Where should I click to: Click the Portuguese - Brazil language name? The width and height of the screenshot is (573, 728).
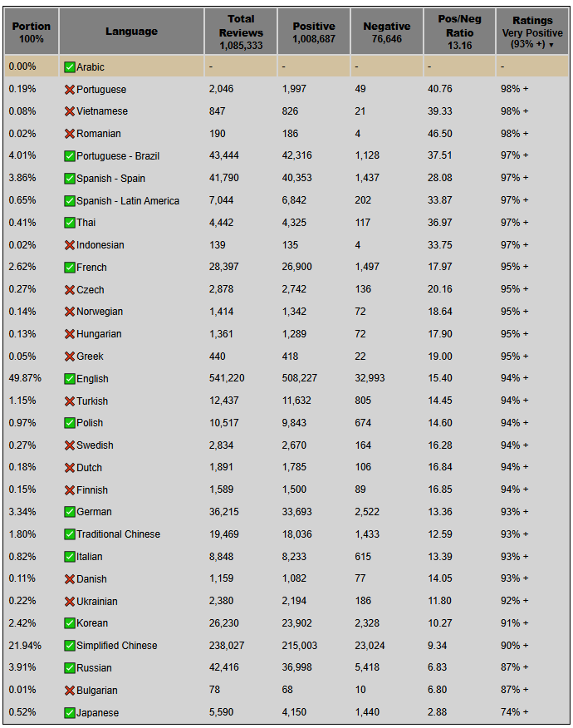pos(118,156)
